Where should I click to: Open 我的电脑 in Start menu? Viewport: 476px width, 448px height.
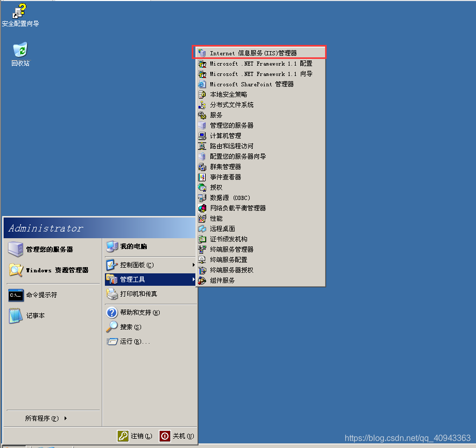(150, 246)
